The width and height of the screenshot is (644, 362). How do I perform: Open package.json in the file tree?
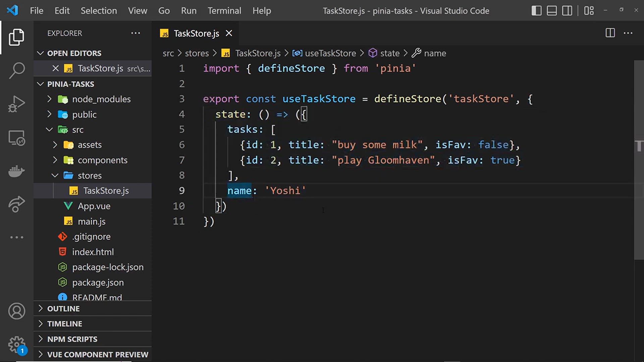click(x=93, y=283)
